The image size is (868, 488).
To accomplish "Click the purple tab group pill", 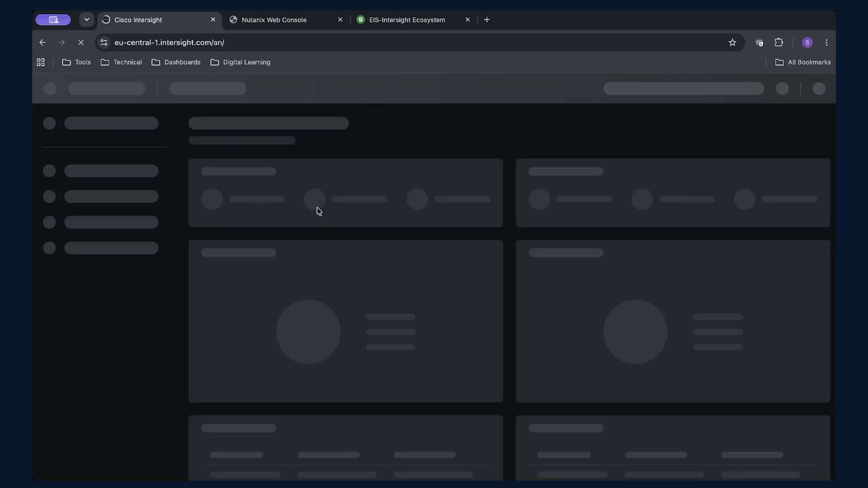I will pos(53,20).
